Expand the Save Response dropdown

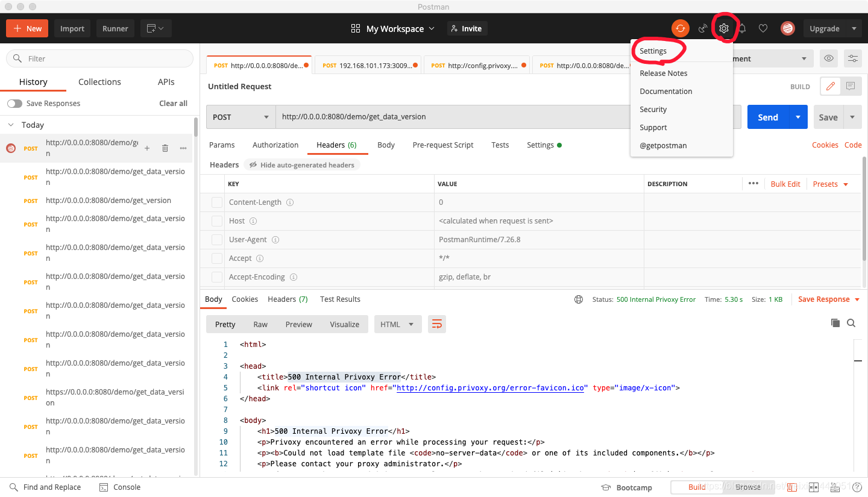click(857, 299)
